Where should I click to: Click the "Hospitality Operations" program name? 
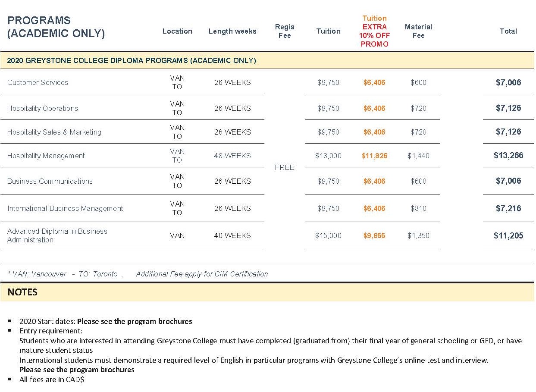click(x=43, y=108)
